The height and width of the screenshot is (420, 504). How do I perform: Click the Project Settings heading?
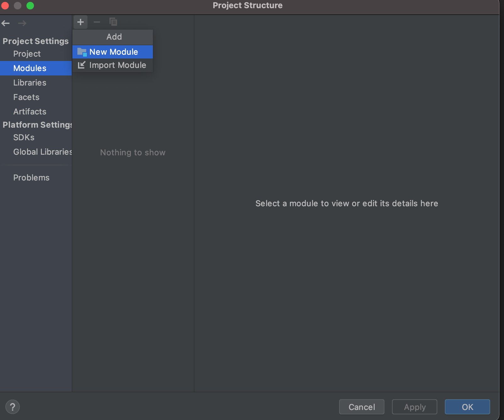click(36, 41)
